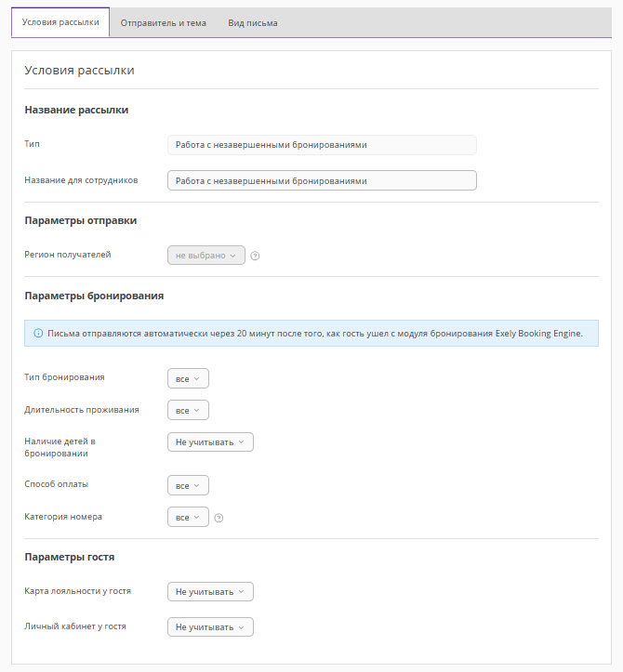The height and width of the screenshot is (672, 623).
Task: Switch to Отправитель и тема tab
Action: pos(164,22)
